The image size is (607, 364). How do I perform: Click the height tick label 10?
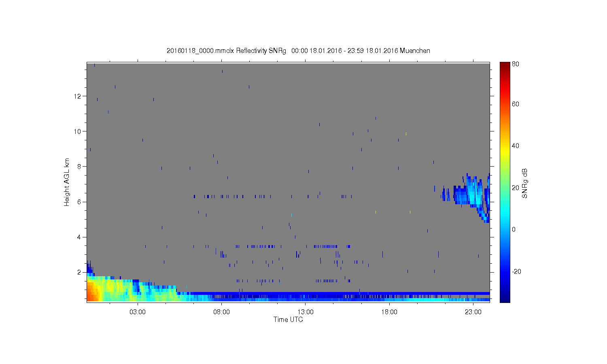coord(78,131)
